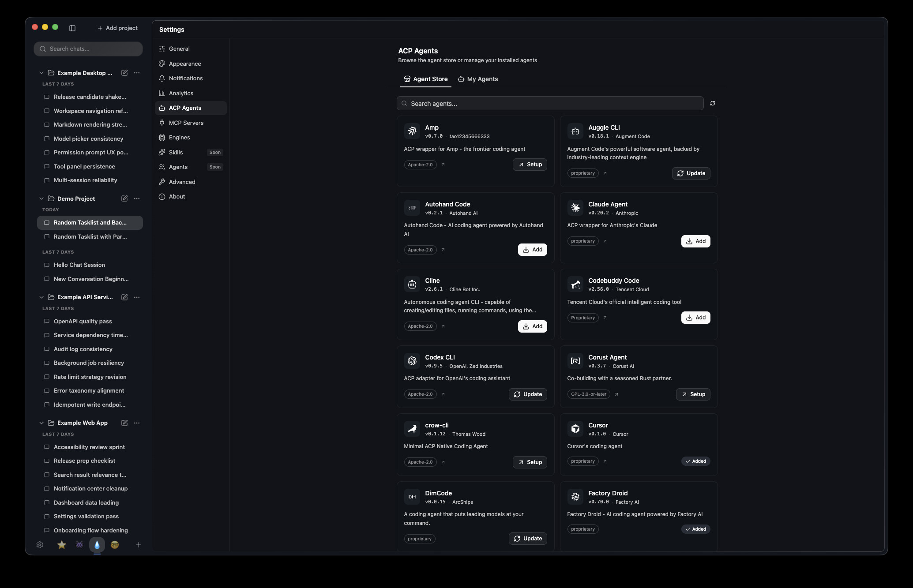Click the Cursor agent logo icon
Image resolution: width=913 pixels, height=588 pixels.
pyautogui.click(x=575, y=429)
